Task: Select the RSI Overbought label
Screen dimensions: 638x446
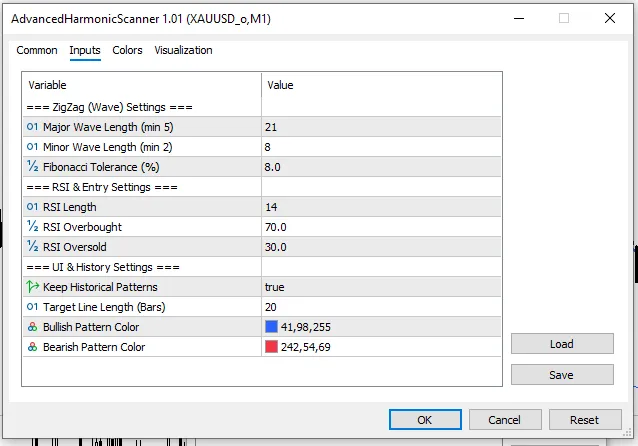Action: click(83, 227)
